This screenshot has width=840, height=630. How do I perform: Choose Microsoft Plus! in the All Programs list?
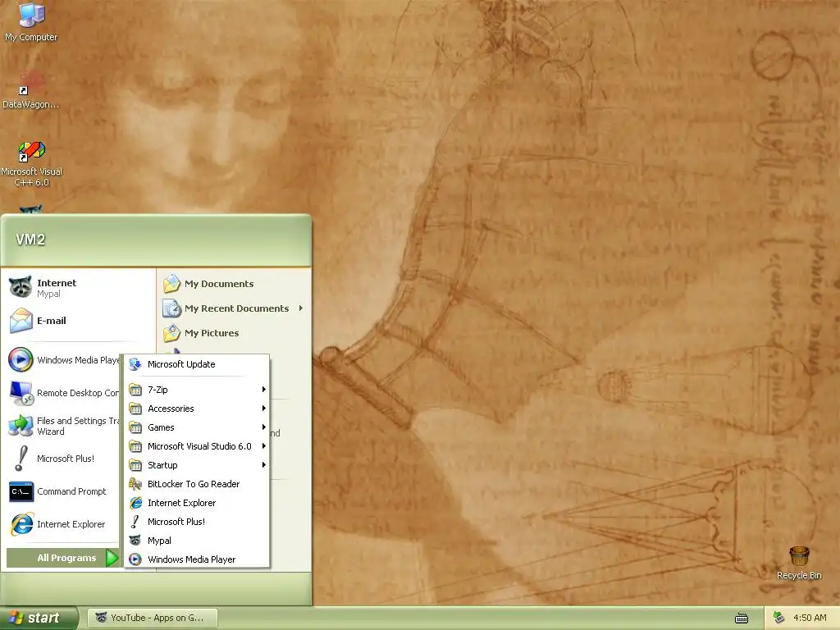click(197, 522)
